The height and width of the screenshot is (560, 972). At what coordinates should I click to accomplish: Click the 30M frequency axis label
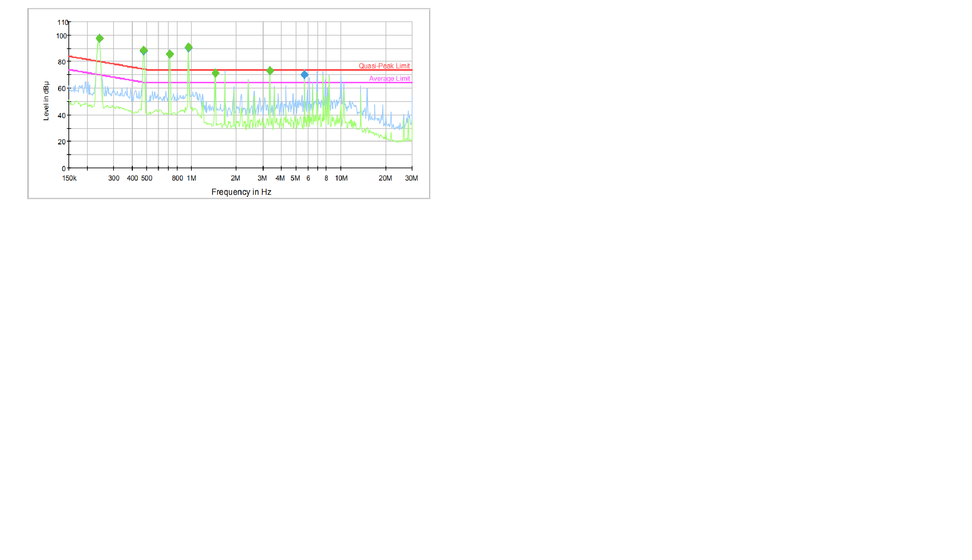[x=411, y=178]
